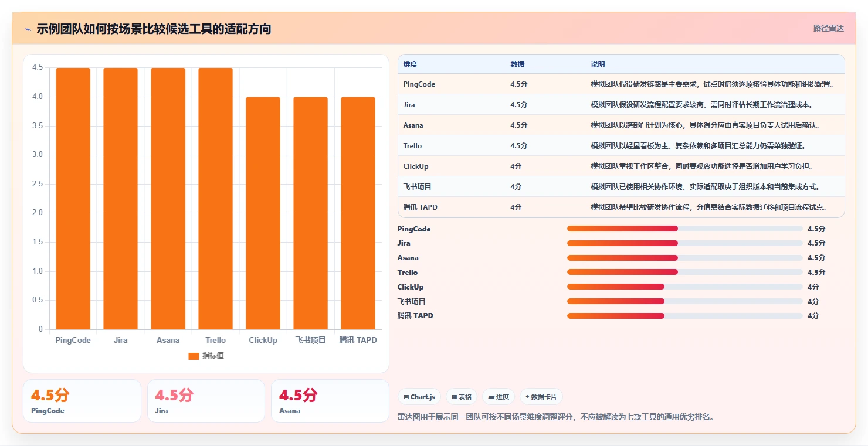Screen dimensions: 868x446
Task: Click the header title 示例团队如何按场景比较候选工具的适配方向
Action: coord(154,29)
